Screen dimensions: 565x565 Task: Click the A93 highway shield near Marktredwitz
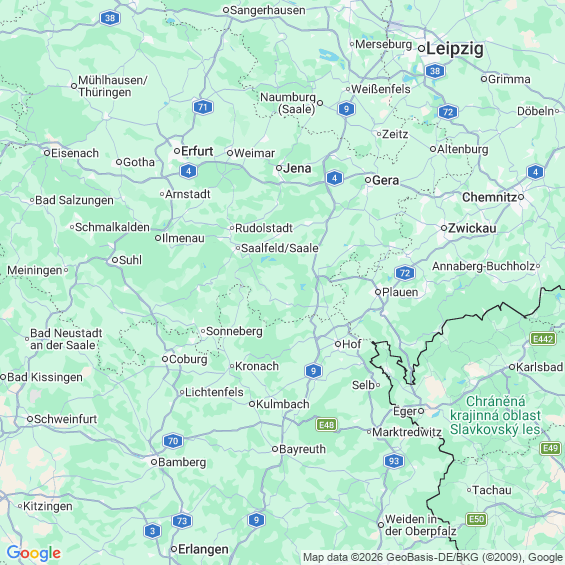pos(394,461)
